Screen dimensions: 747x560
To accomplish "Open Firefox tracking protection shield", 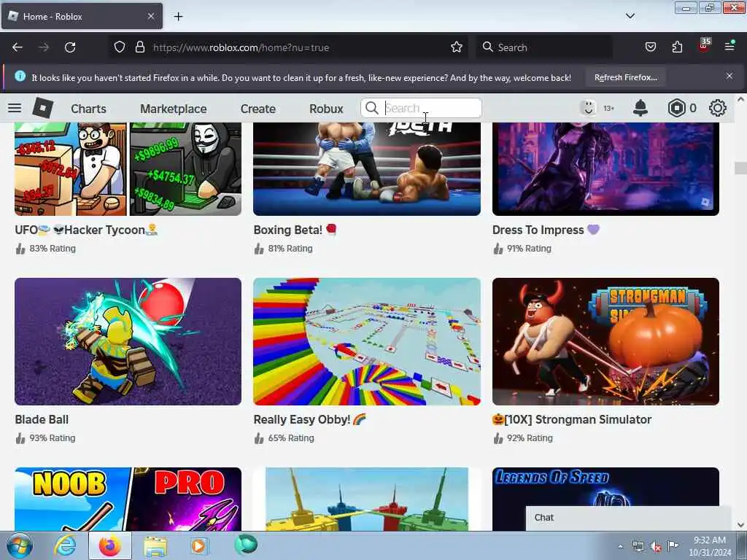I will click(120, 47).
